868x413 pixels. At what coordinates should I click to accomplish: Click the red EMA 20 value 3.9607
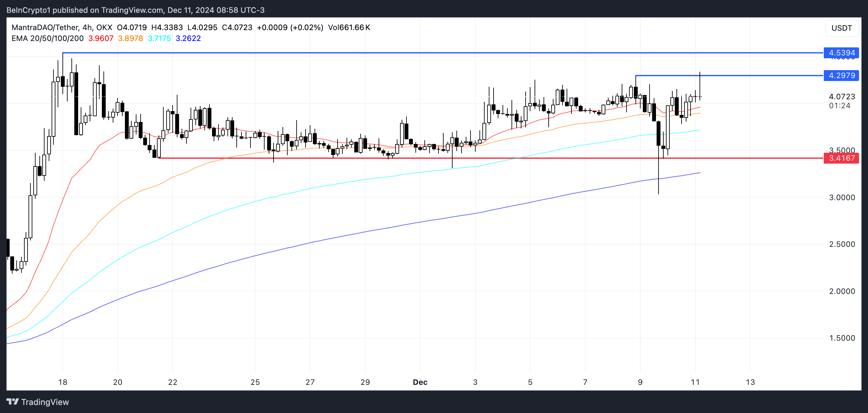point(101,38)
